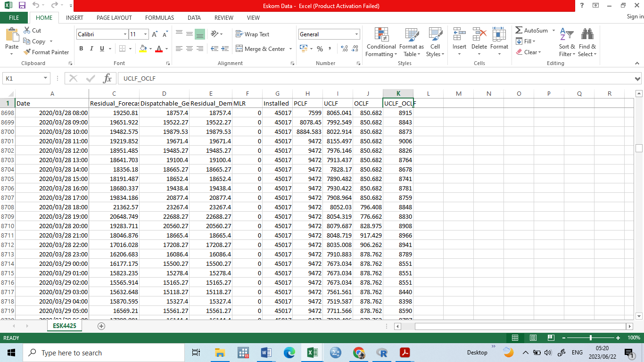
Task: Click zoom in plus on zoom slider
Action: click(x=618, y=338)
